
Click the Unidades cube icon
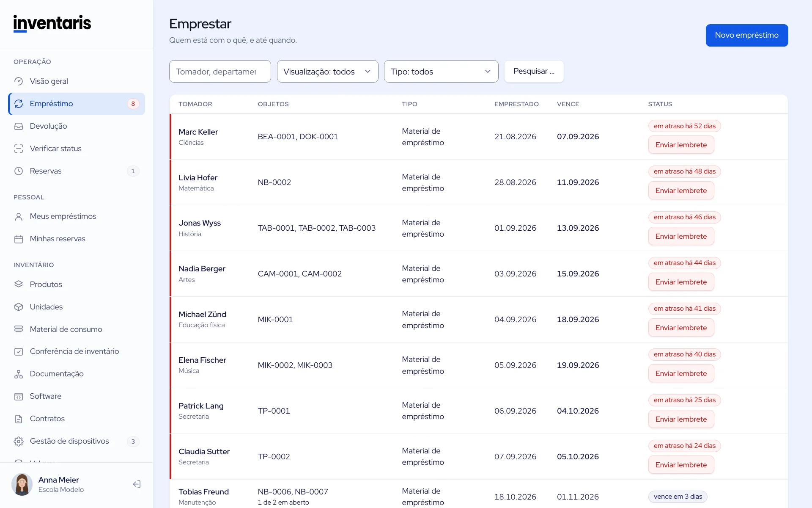(x=19, y=307)
